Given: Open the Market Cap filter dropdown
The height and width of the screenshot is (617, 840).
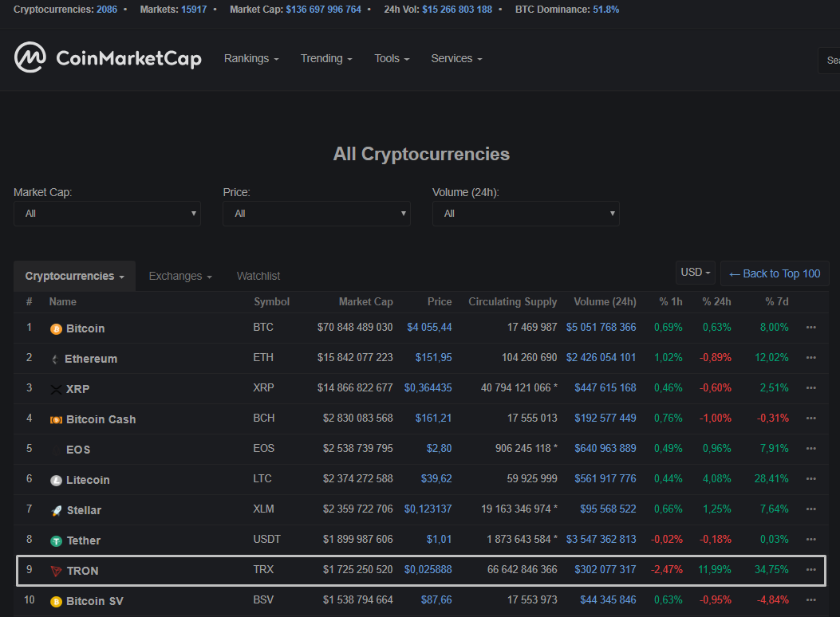Looking at the screenshot, I should point(107,214).
